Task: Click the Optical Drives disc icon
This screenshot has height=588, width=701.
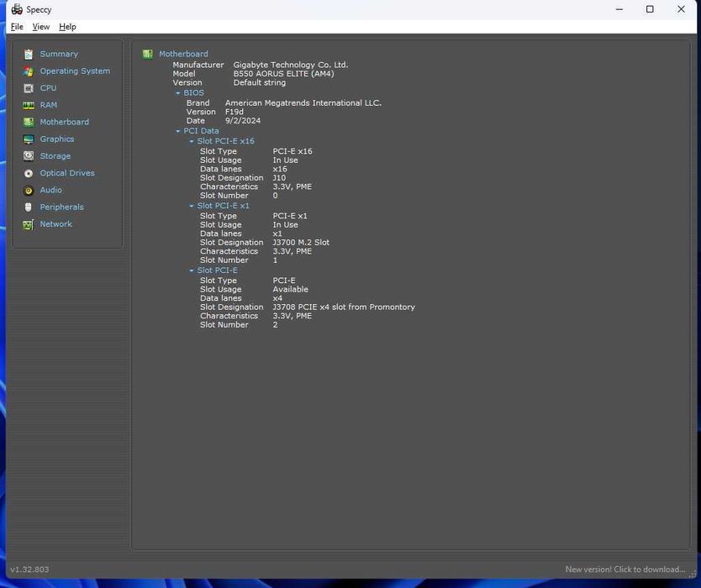Action: tap(29, 173)
